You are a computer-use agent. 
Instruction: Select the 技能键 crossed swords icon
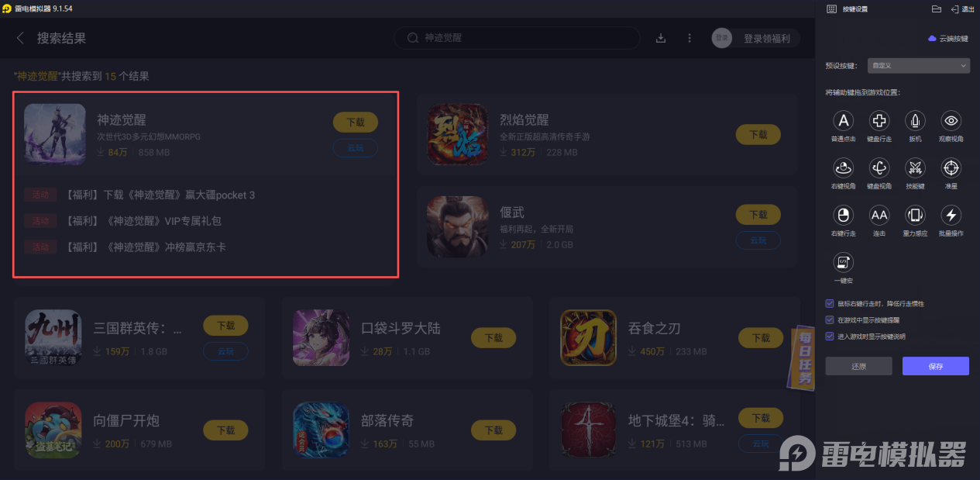915,167
